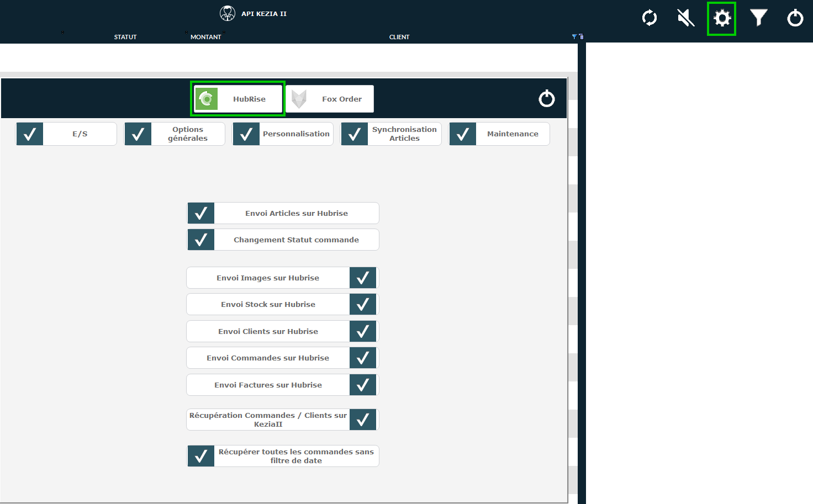Toggle Envoi Factures sur Hubrise checkmark
Image resolution: width=813 pixels, height=504 pixels.
pyautogui.click(x=363, y=385)
